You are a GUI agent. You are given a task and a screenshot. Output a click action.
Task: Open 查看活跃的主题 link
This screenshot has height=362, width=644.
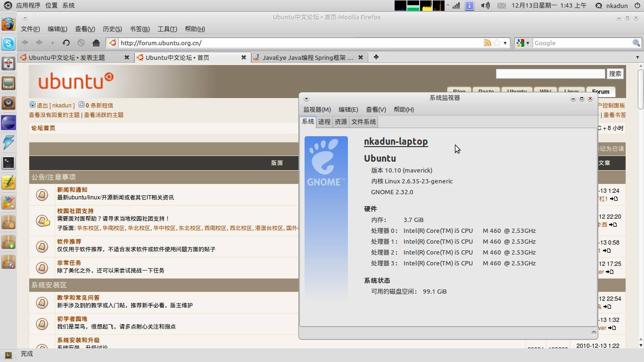pos(104,115)
